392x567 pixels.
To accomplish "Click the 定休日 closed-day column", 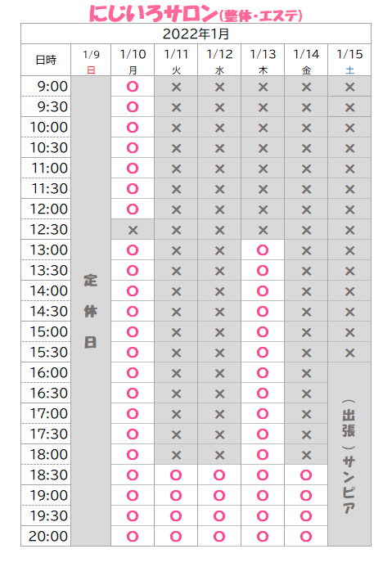I will pos(91,311).
